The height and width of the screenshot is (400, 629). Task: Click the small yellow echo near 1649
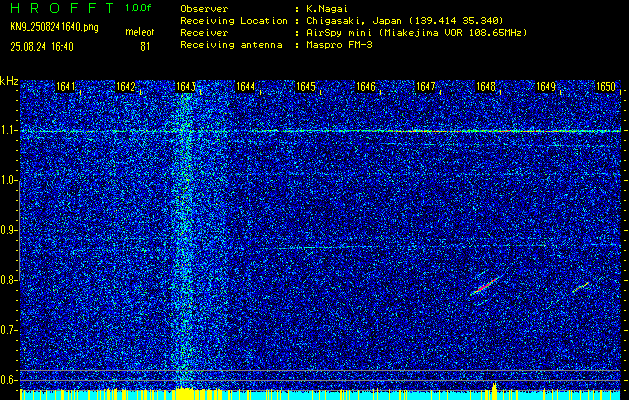point(580,287)
